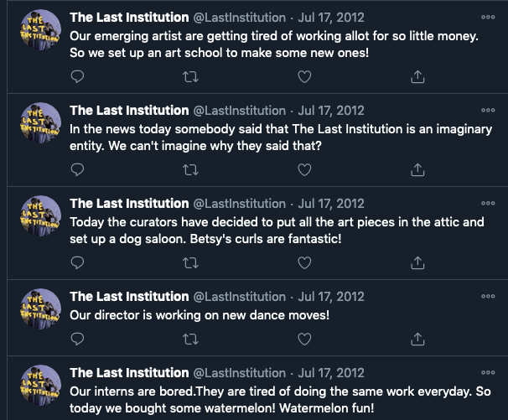Click The Last Institution name on first tweet
The width and height of the screenshot is (508, 420).
(x=129, y=17)
